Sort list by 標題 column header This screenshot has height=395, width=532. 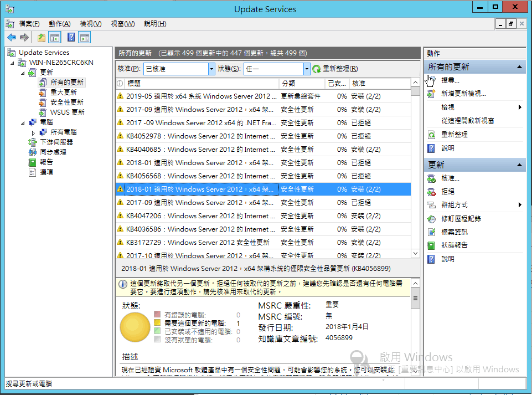coord(202,84)
